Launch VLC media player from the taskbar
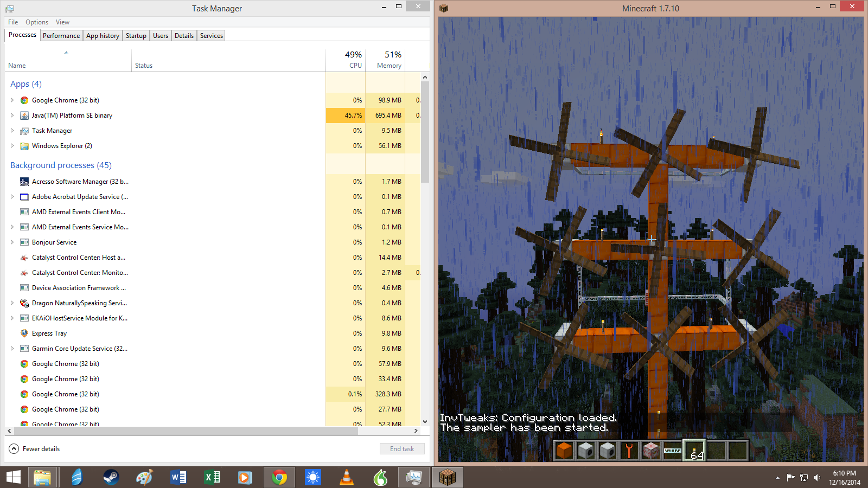This screenshot has height=488, width=868. [346, 477]
